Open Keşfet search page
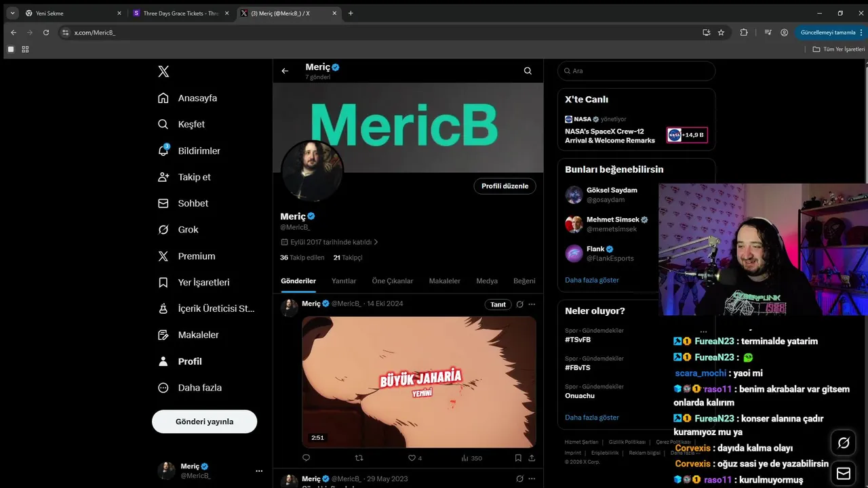The image size is (868, 488). pos(181,124)
